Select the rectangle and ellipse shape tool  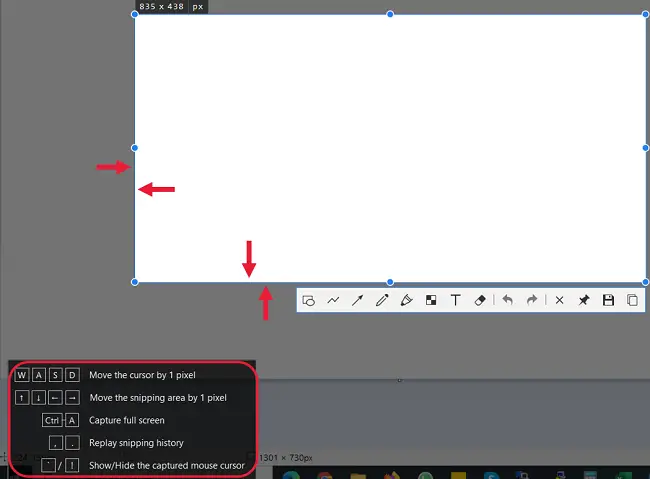(309, 300)
